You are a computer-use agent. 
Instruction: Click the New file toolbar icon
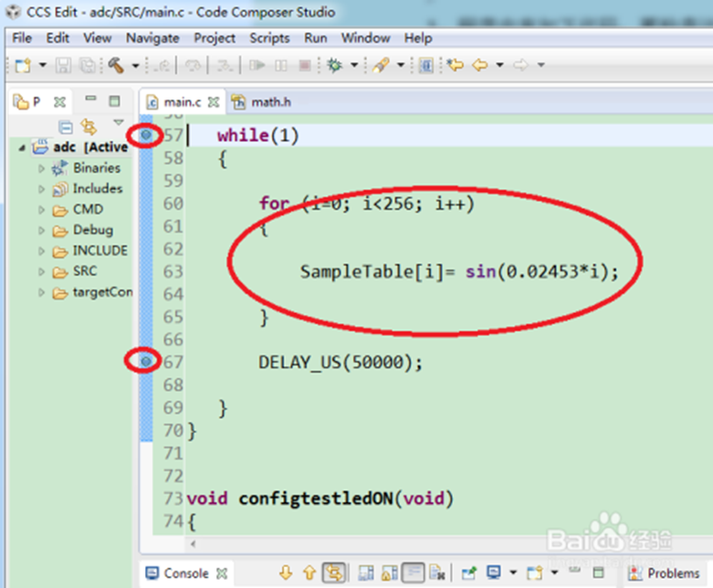pos(23,65)
